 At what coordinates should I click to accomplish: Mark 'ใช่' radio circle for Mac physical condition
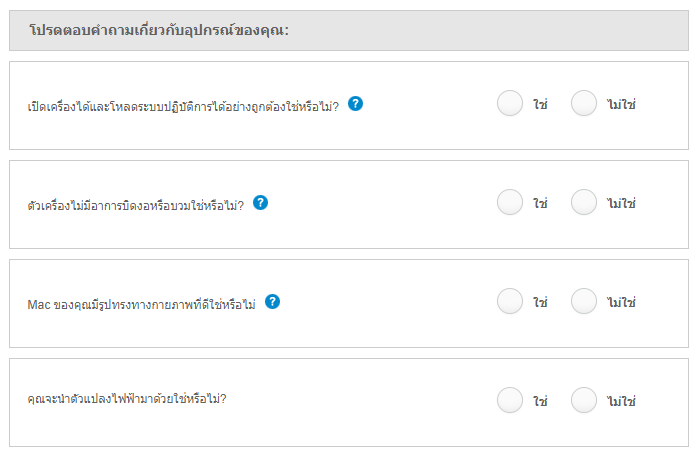[510, 301]
